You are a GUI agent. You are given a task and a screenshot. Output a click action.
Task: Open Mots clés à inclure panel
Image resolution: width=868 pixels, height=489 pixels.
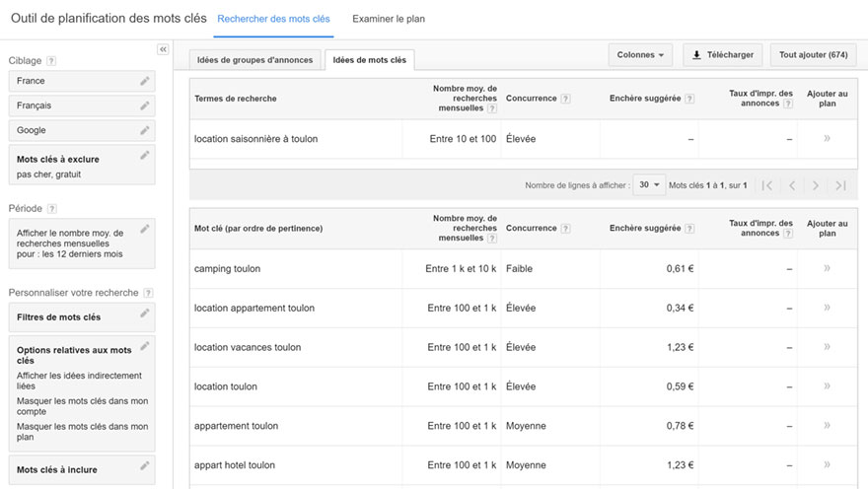tap(82, 469)
